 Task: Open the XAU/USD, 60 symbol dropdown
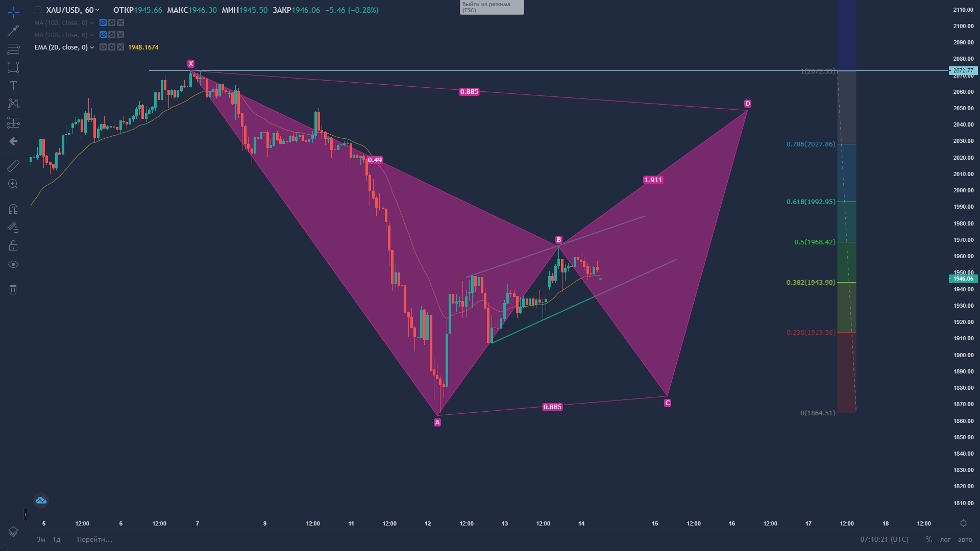72,10
